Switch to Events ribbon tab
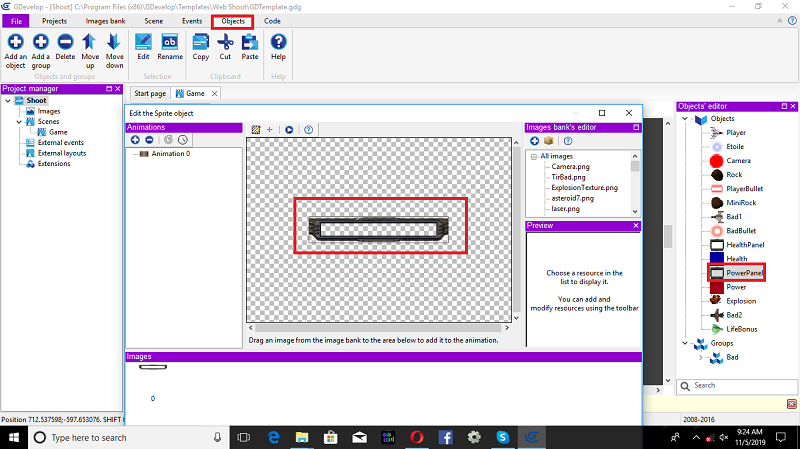This screenshot has width=800, height=449. [192, 21]
